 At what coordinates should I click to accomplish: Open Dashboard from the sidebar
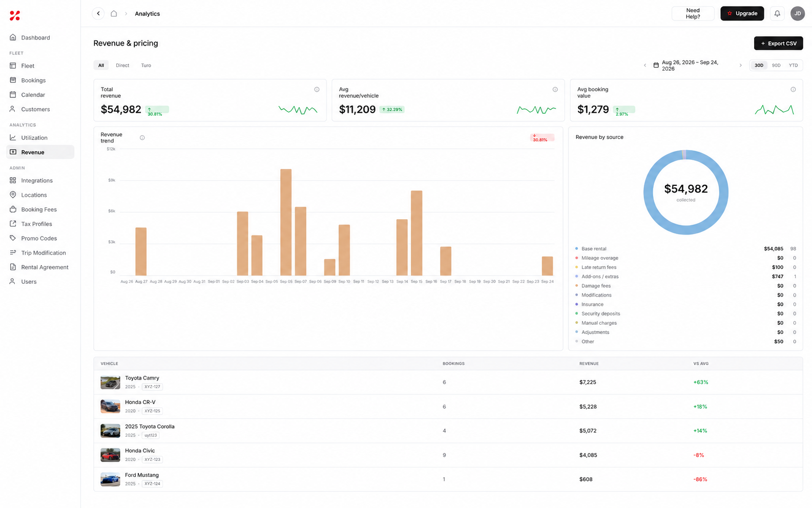point(40,38)
